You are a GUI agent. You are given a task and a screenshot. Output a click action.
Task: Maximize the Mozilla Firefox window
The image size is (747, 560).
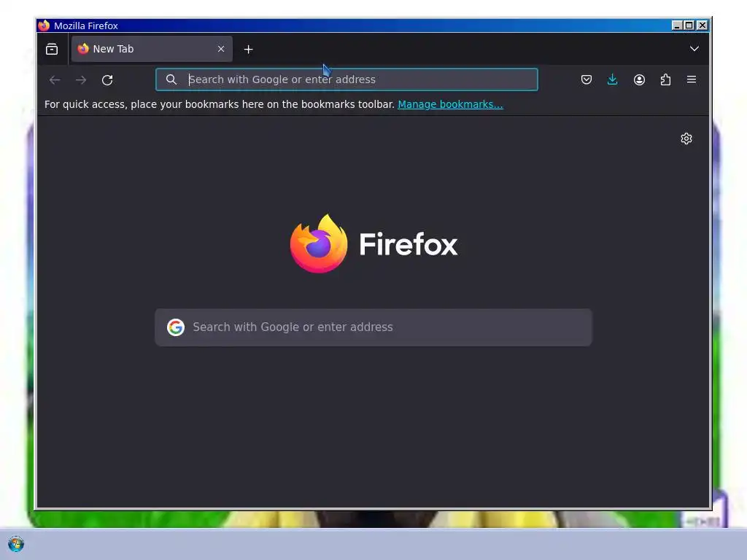click(689, 26)
